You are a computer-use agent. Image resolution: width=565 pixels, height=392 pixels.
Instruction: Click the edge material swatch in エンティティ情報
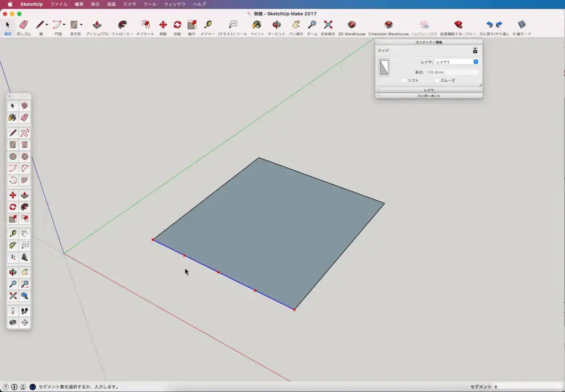click(x=384, y=68)
